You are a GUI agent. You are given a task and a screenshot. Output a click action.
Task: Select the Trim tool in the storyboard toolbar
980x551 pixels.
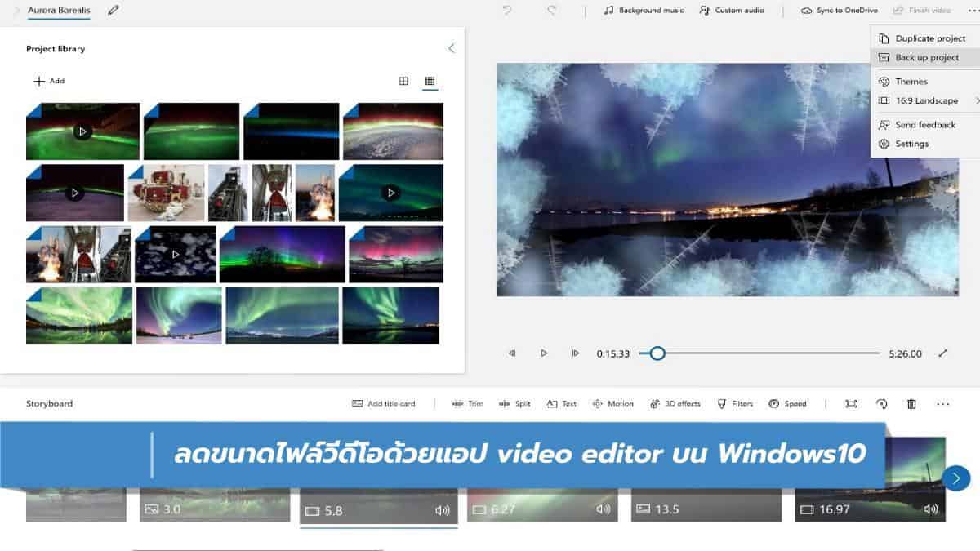(467, 403)
